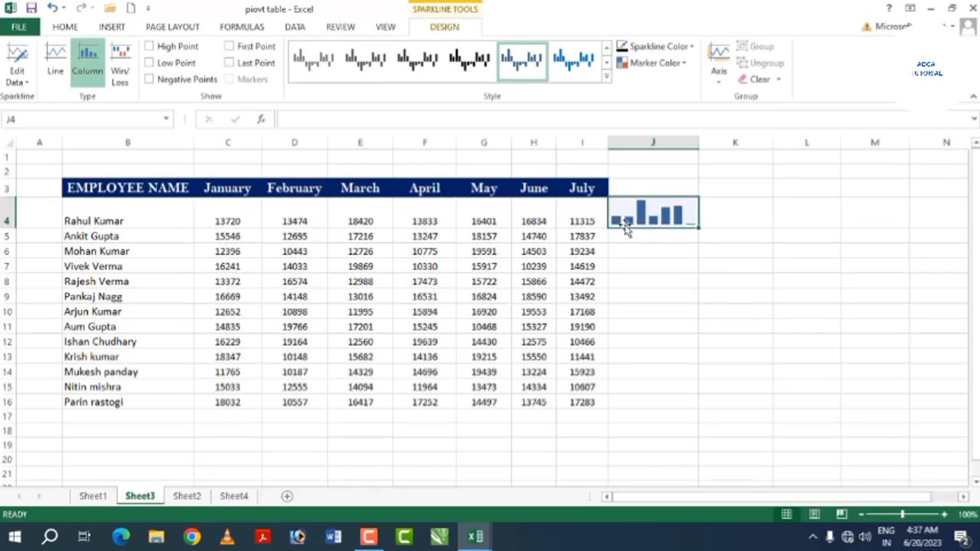The image size is (980, 551).
Task: Click the Undo icon in quick access toolbar
Action: coord(52,8)
